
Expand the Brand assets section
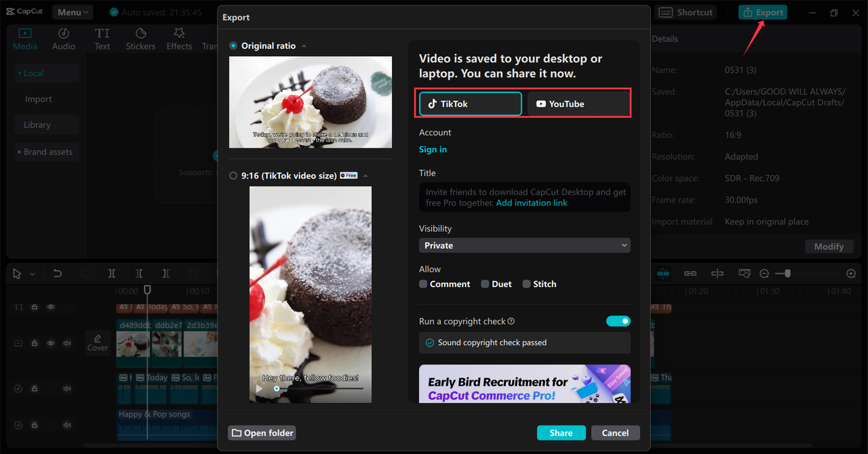47,152
